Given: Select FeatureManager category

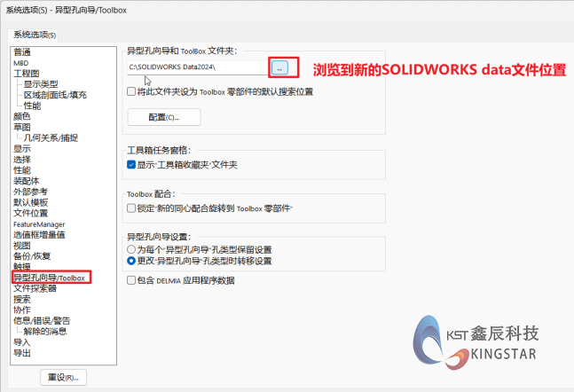Looking at the screenshot, I should click(x=39, y=224).
